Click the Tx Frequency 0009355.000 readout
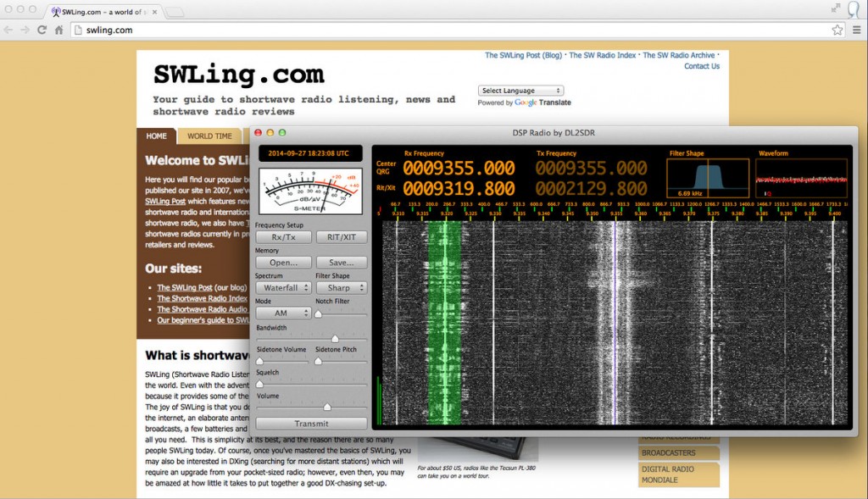 point(591,169)
